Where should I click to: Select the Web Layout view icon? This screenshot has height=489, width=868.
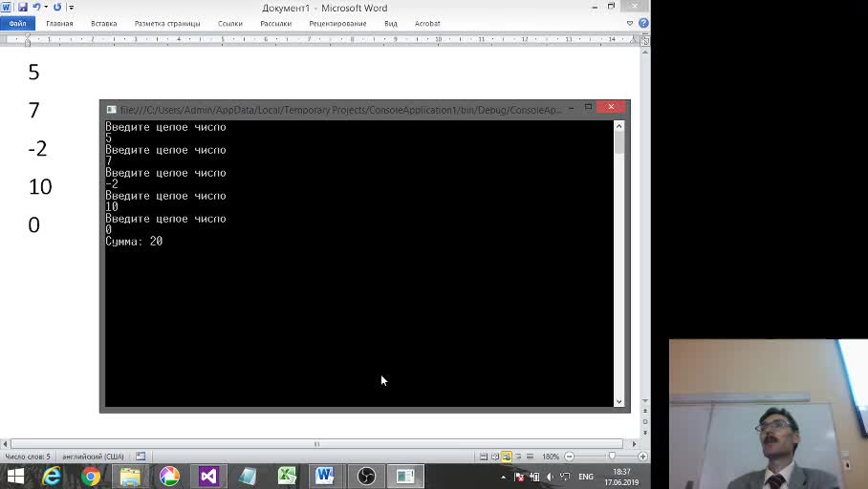click(x=507, y=457)
